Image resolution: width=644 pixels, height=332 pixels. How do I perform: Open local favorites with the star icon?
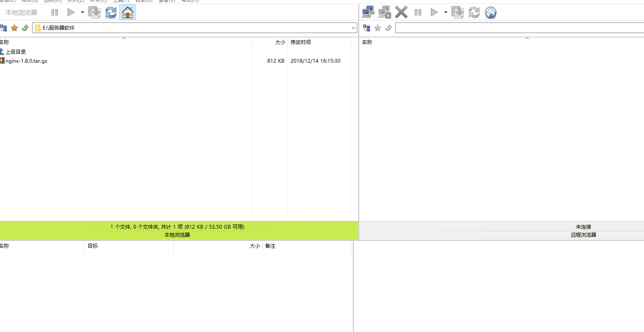15,28
